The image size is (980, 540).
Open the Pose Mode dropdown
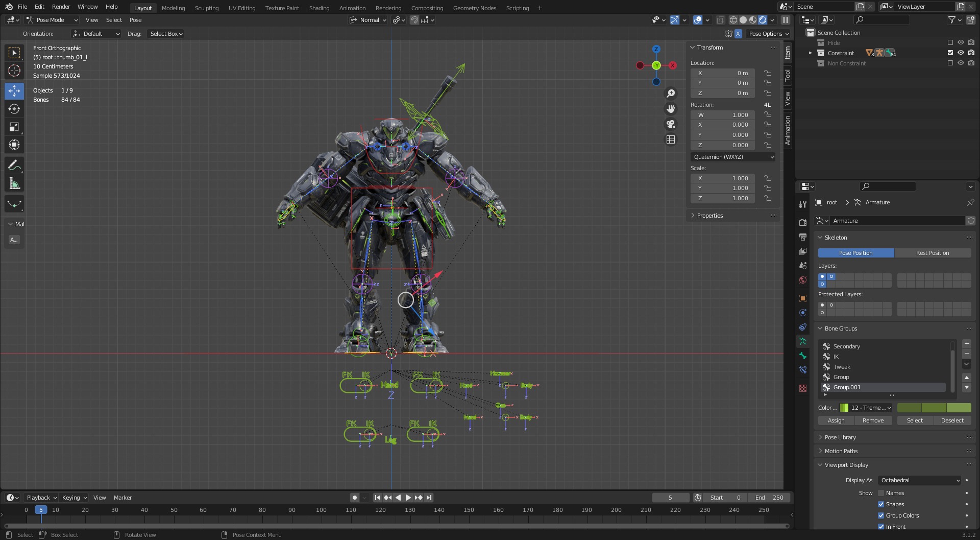52,20
